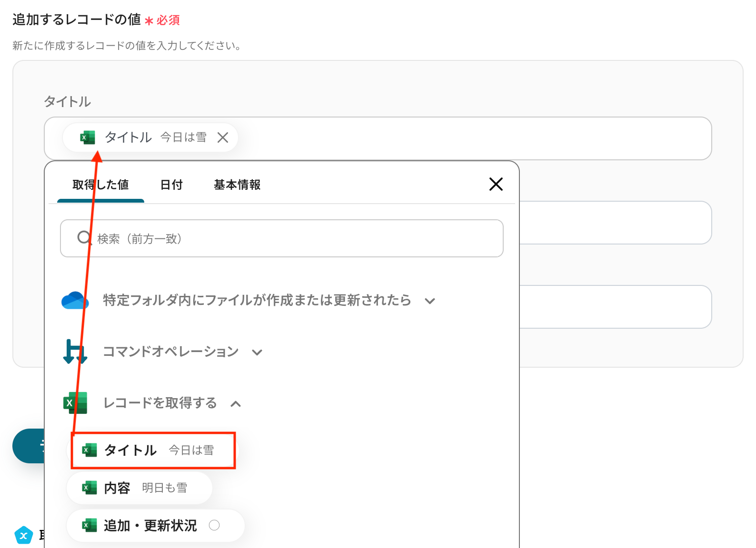
Task: Click the Excel icon on the 追加・更新状況 chip
Action: pos(90,525)
